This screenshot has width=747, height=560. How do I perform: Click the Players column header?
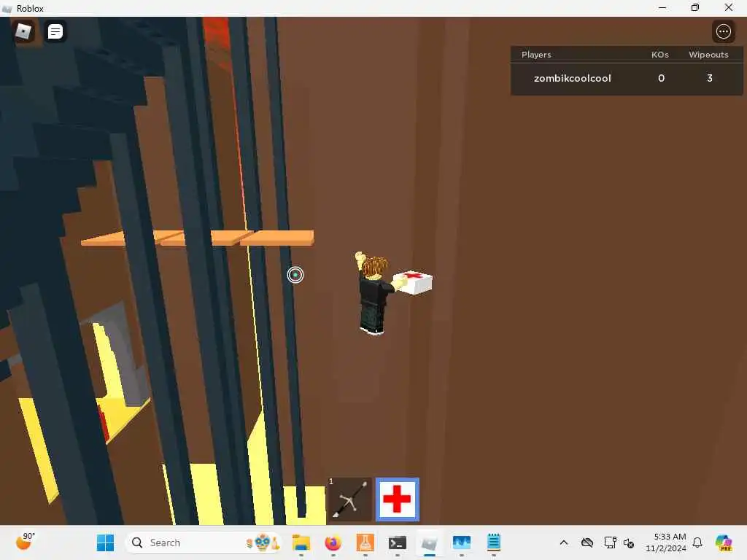tap(536, 54)
